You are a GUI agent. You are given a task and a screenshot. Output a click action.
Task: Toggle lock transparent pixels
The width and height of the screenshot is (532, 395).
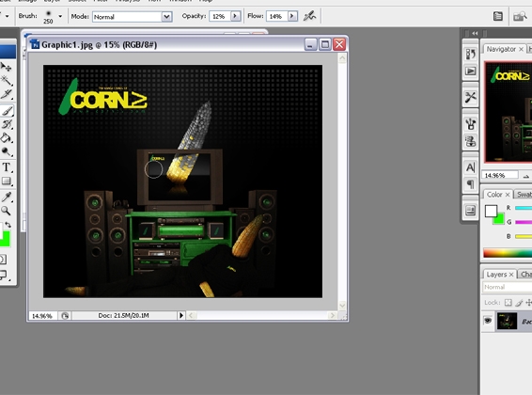pyautogui.click(x=508, y=302)
